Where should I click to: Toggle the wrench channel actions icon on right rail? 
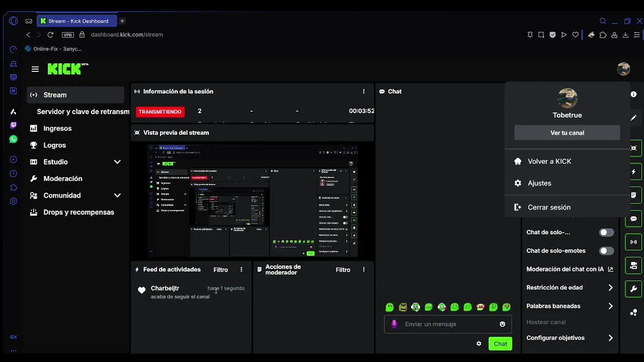click(633, 289)
